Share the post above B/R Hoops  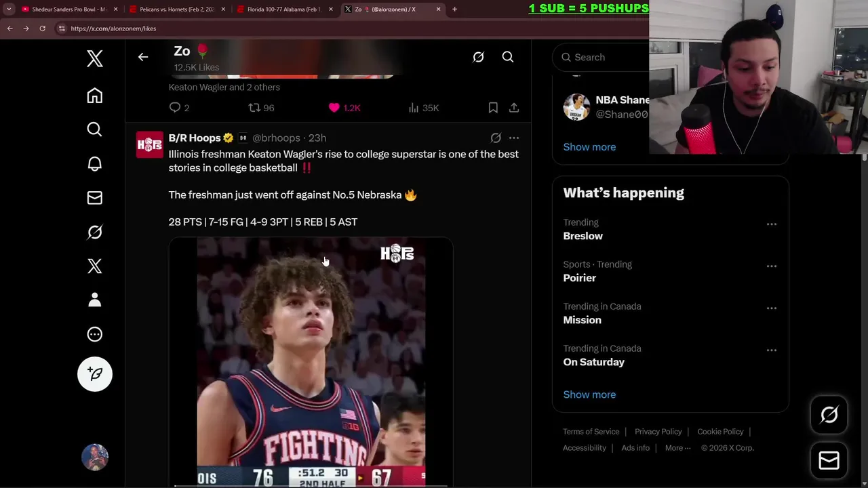[x=514, y=108]
